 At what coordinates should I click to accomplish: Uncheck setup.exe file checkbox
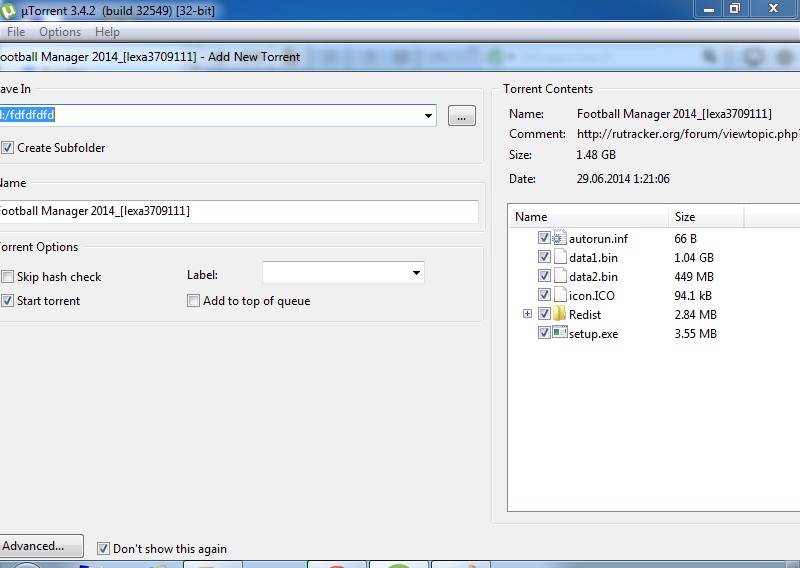point(544,333)
